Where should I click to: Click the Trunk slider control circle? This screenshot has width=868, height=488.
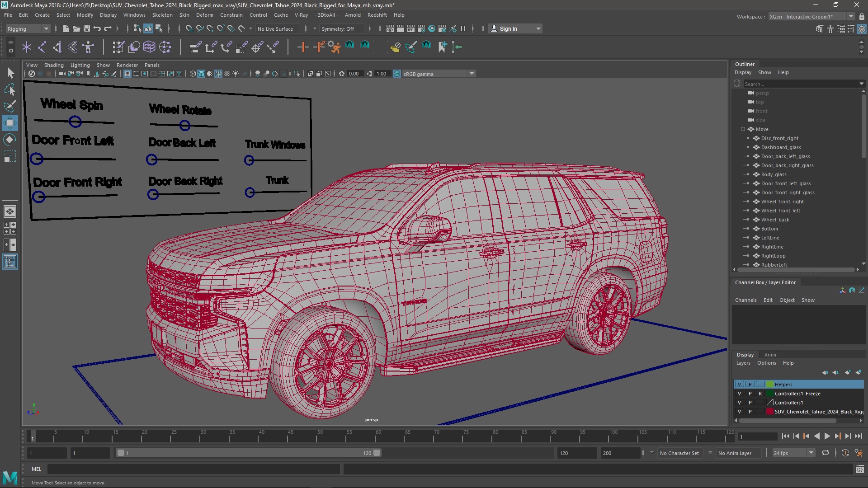pyautogui.click(x=250, y=192)
